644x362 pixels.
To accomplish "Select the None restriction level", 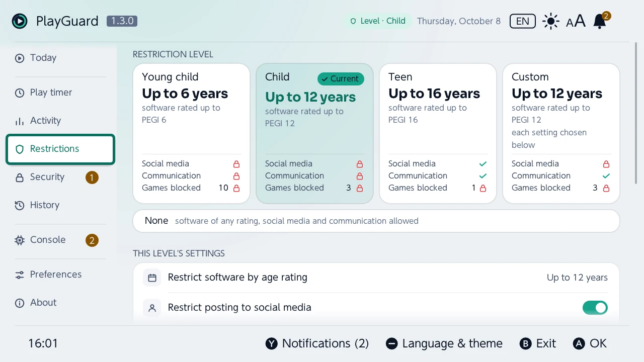I will [376, 221].
